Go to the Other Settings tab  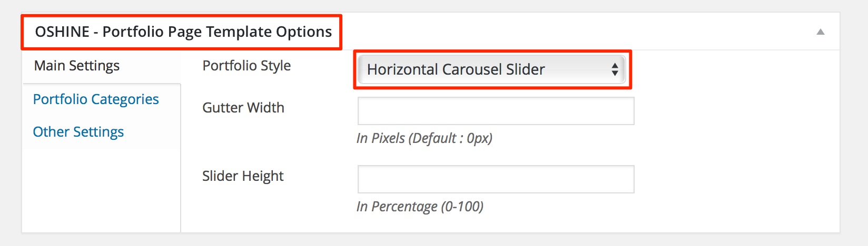(78, 132)
